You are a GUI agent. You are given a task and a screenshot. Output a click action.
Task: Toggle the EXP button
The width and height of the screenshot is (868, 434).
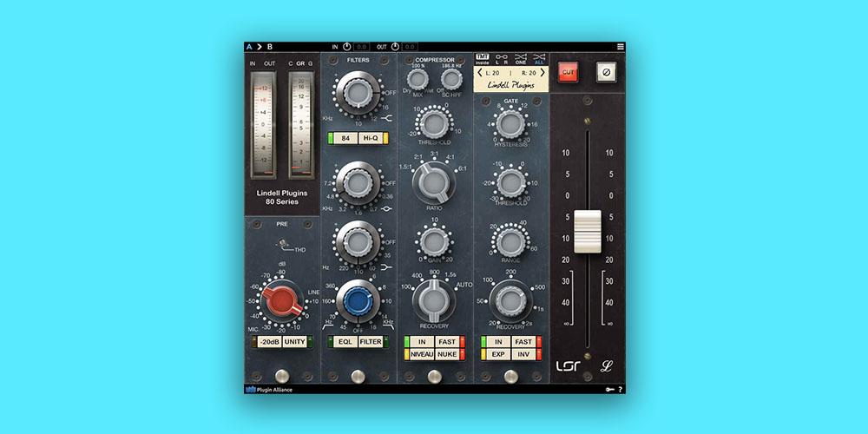(498, 354)
